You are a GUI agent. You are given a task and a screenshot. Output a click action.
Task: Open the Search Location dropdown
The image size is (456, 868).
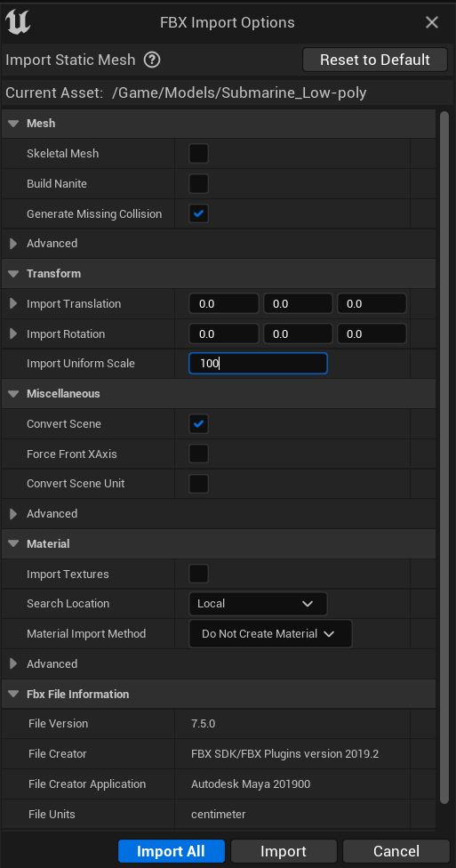[258, 604]
